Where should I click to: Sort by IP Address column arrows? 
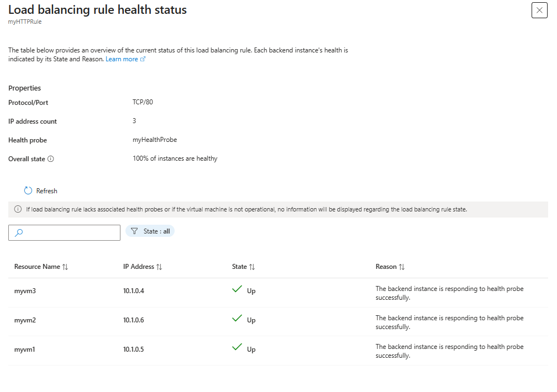point(159,267)
